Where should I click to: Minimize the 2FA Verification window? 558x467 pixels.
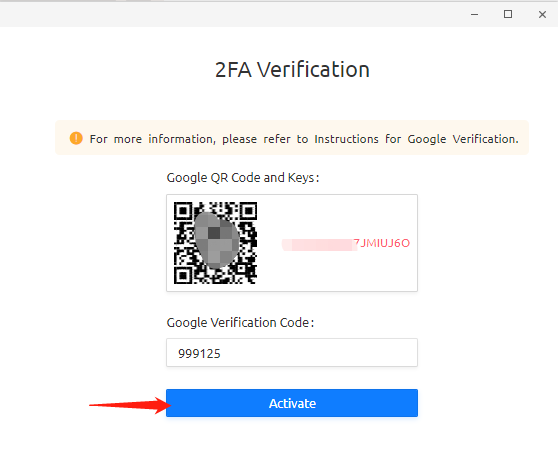click(474, 14)
